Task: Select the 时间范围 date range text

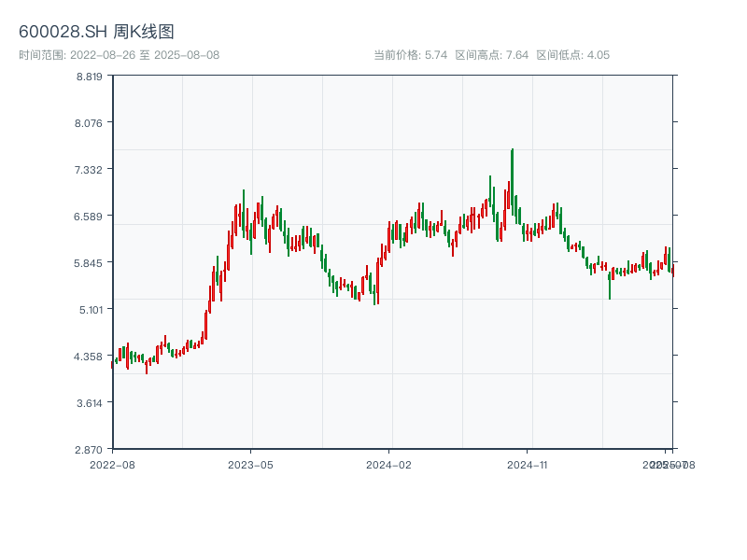Action: click(120, 55)
